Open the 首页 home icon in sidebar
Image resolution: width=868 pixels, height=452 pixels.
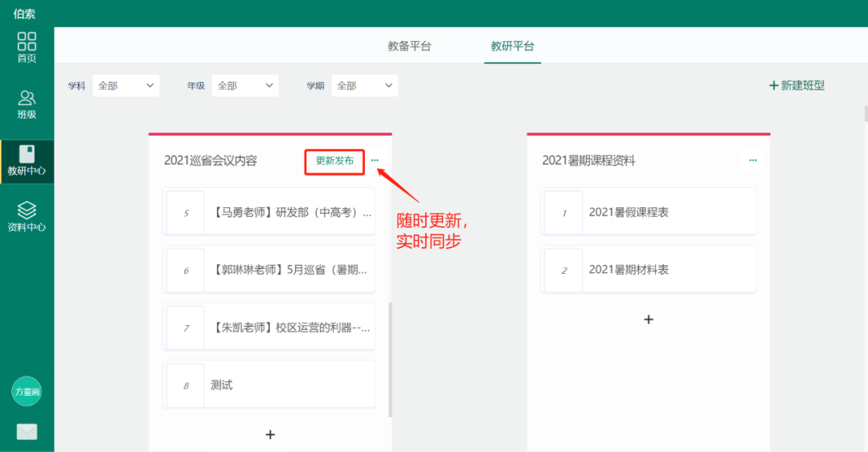click(27, 47)
